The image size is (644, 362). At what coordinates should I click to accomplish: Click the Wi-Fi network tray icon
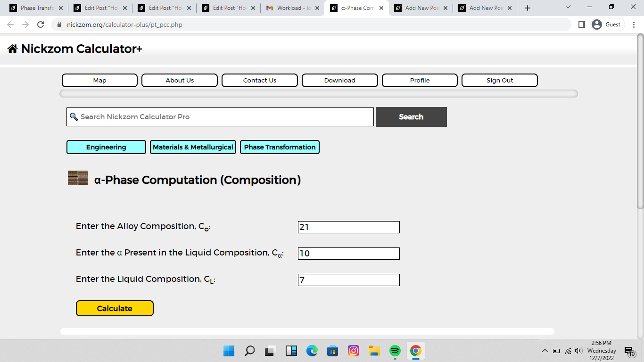(x=568, y=351)
